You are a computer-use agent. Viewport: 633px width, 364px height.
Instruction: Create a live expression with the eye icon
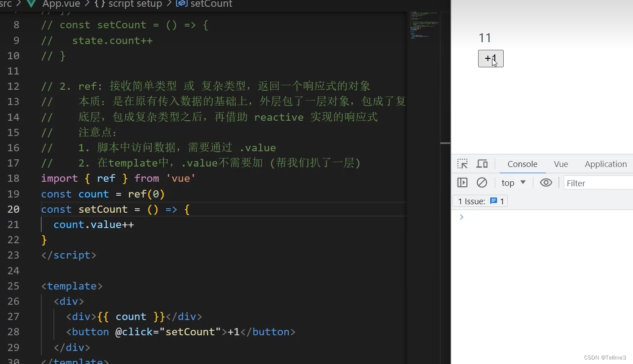pyautogui.click(x=546, y=182)
